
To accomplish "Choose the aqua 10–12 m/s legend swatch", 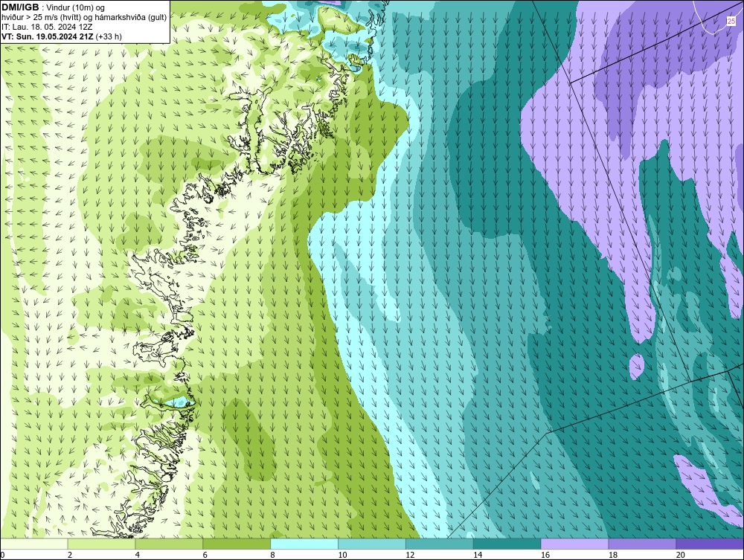I will [x=372, y=544].
